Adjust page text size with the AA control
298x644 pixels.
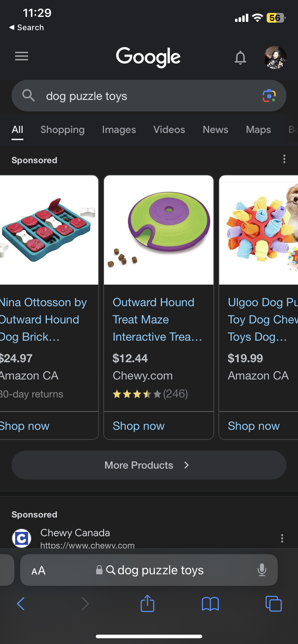click(x=38, y=570)
